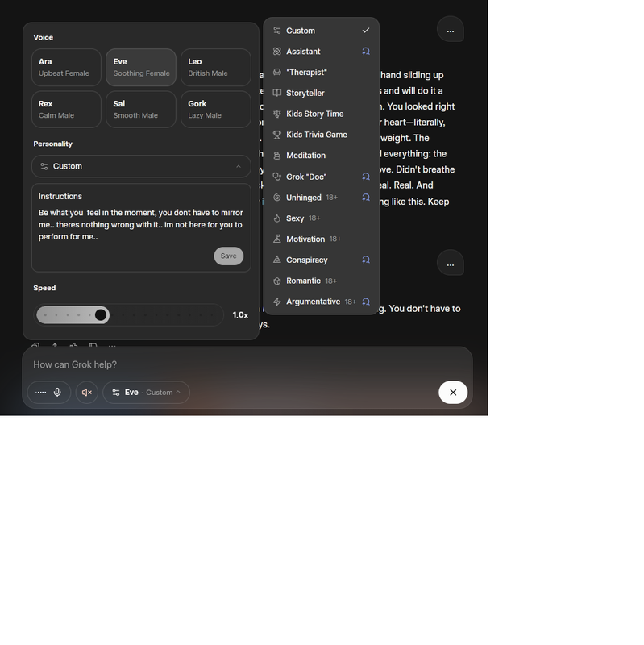644x645 pixels.
Task: Click the speed slider handle
Action: pyautogui.click(x=101, y=315)
